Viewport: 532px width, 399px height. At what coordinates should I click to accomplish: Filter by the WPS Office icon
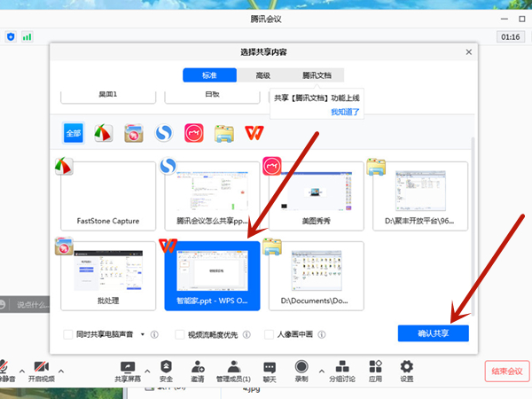tap(254, 133)
